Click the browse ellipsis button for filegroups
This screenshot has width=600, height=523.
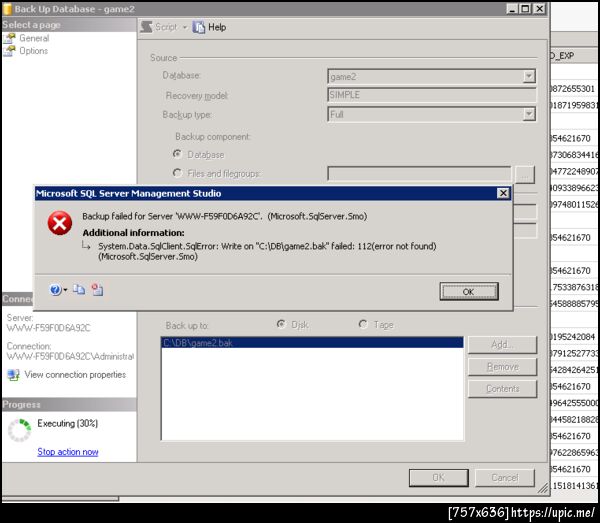click(525, 175)
